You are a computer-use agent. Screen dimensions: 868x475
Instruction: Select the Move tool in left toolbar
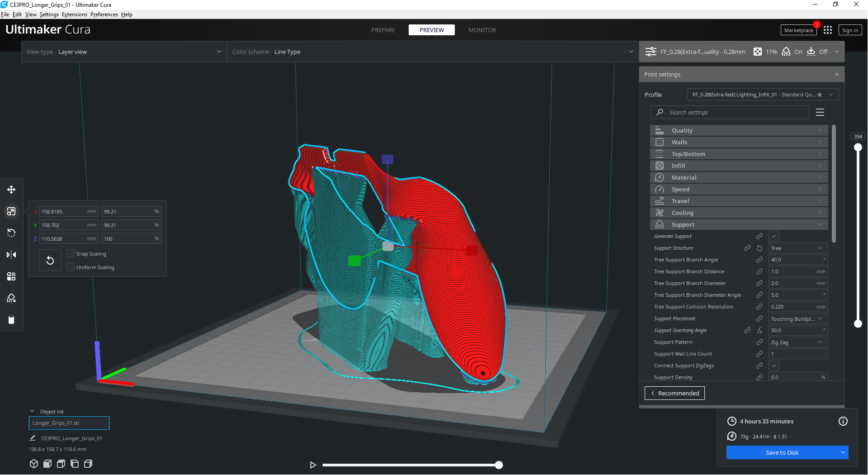coord(11,190)
